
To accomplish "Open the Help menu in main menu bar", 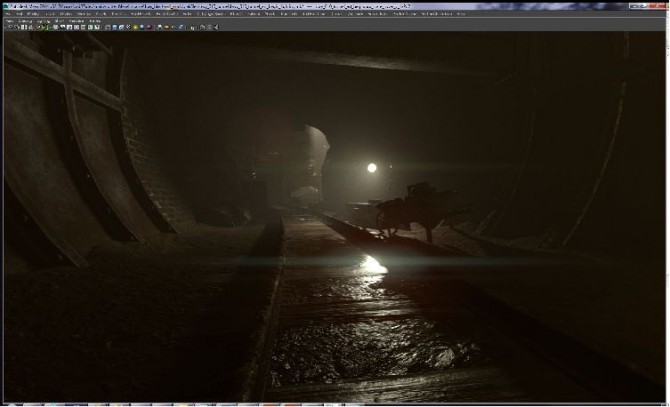I will pyautogui.click(x=461, y=14).
